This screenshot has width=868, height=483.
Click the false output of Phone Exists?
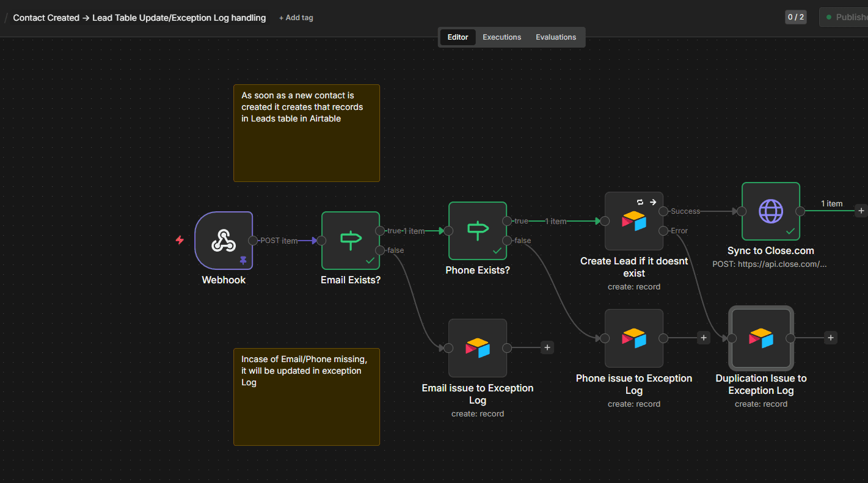[x=507, y=241]
